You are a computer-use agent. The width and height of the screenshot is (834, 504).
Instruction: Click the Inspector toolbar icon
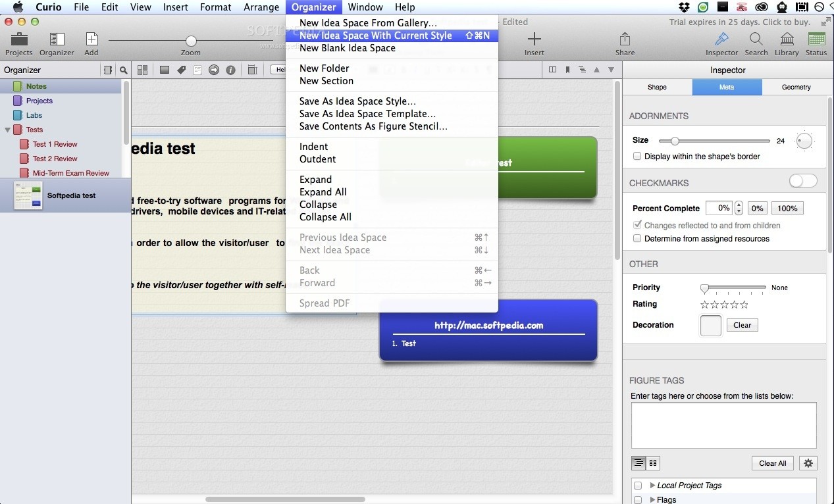721,43
